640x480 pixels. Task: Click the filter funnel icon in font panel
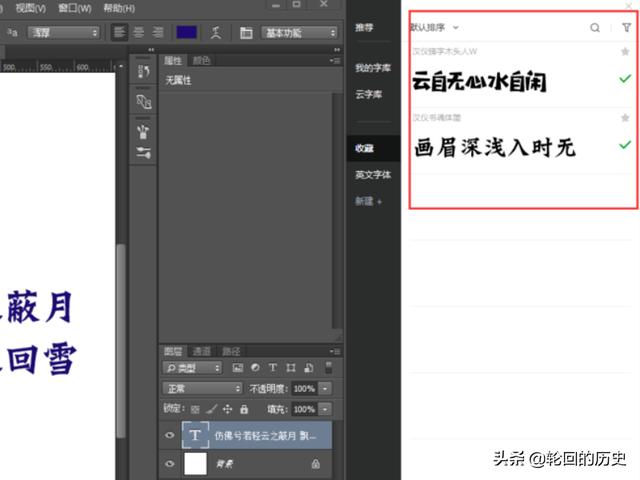[626, 28]
